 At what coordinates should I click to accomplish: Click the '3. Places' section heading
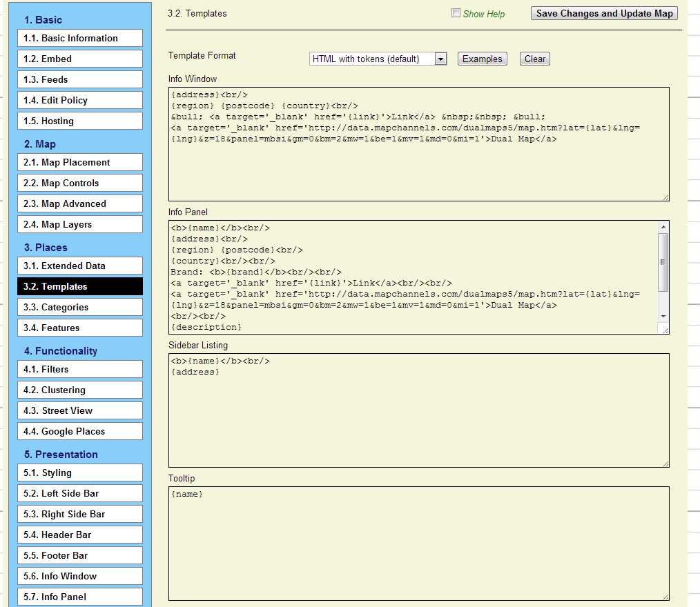46,248
